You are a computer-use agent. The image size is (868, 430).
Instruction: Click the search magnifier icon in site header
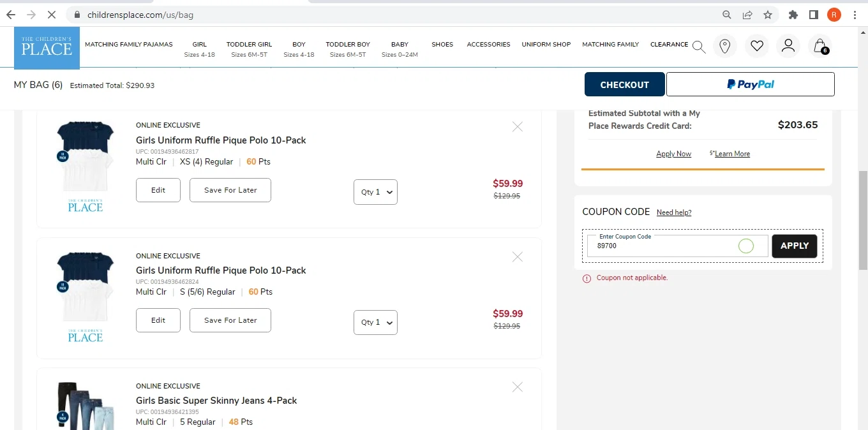pos(698,47)
